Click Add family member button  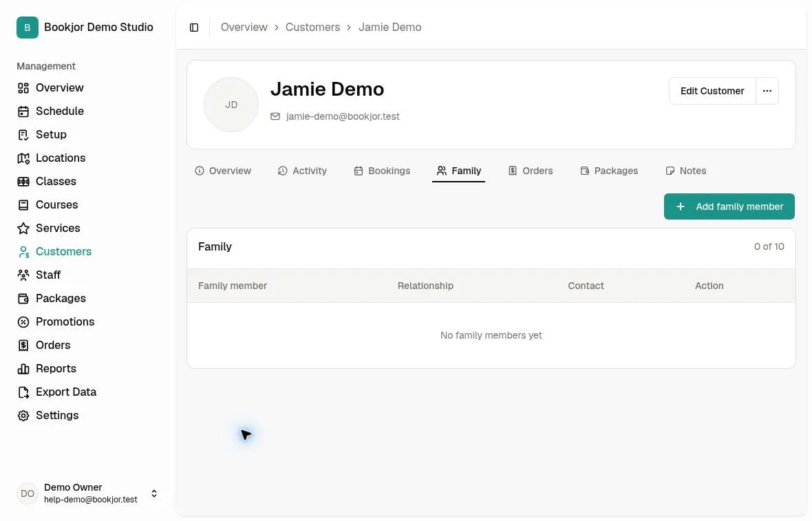(x=729, y=206)
